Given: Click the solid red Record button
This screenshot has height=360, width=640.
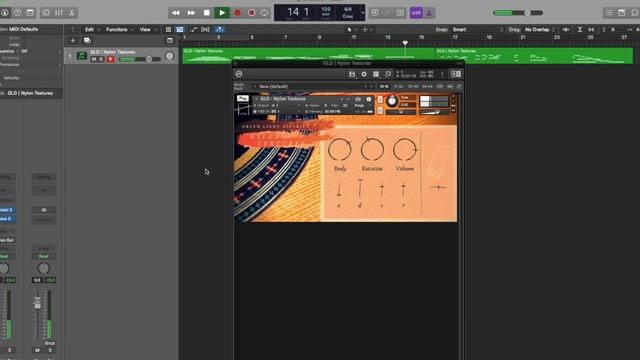Looking at the screenshot, I should [x=238, y=13].
